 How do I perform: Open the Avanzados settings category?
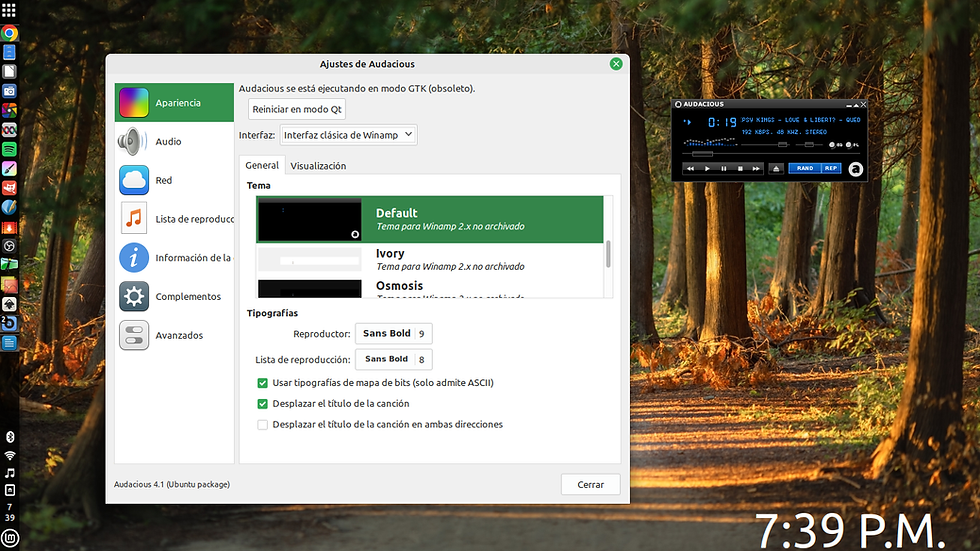coord(174,335)
